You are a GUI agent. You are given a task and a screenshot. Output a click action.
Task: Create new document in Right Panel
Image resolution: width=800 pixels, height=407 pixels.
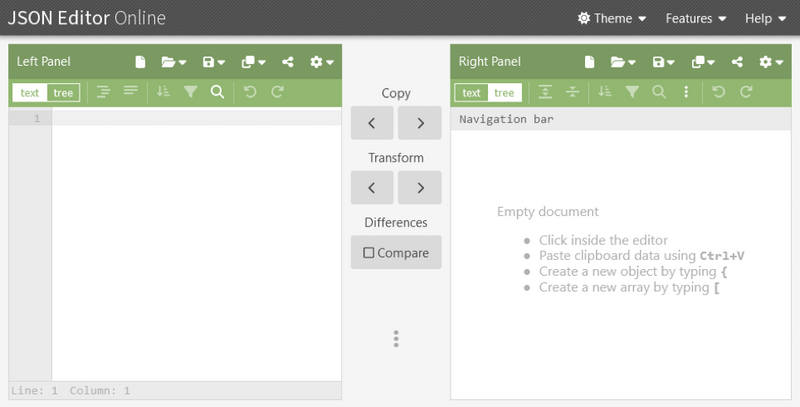tap(589, 62)
